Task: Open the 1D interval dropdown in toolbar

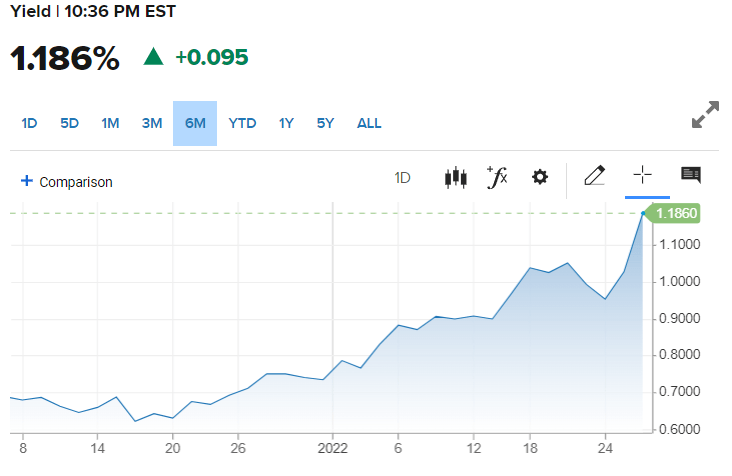Action: click(x=403, y=178)
